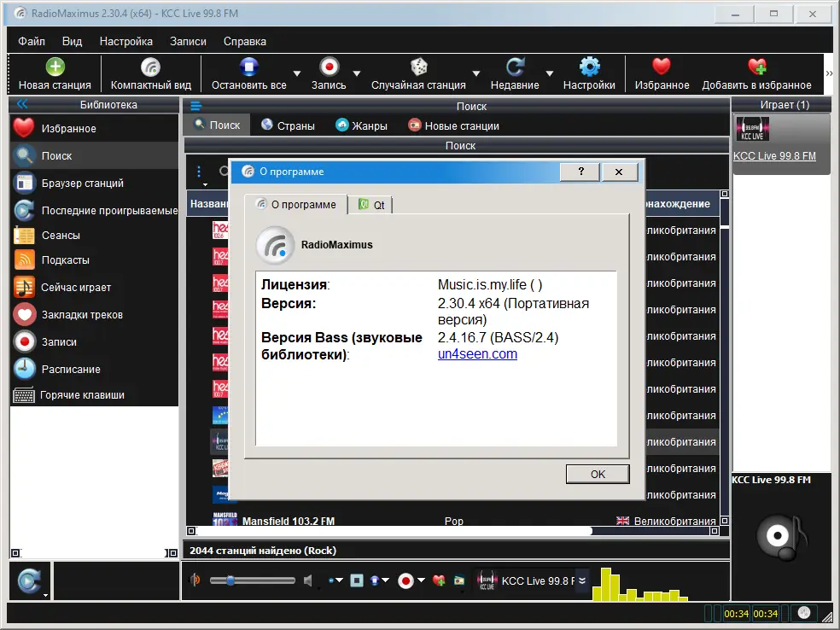Viewport: 840px width, 630px height.
Task: Collapse the Library panel with double-arrow
Action: [22, 104]
